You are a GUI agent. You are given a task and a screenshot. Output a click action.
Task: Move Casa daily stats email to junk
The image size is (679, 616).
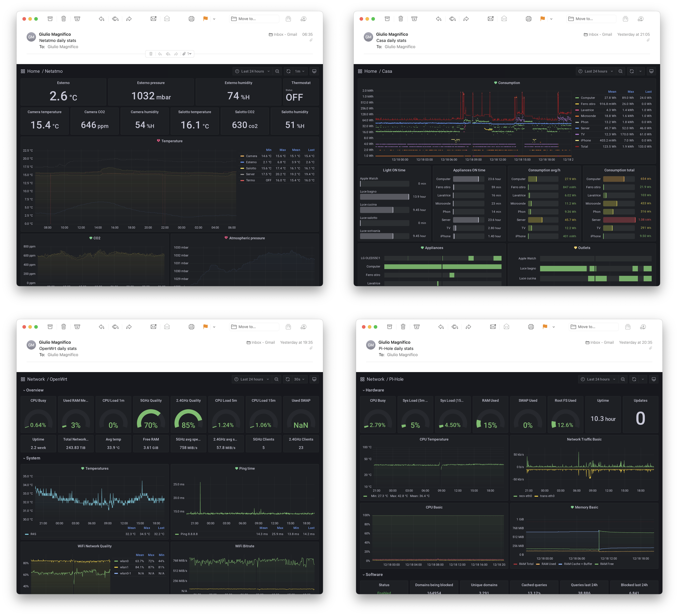(414, 19)
